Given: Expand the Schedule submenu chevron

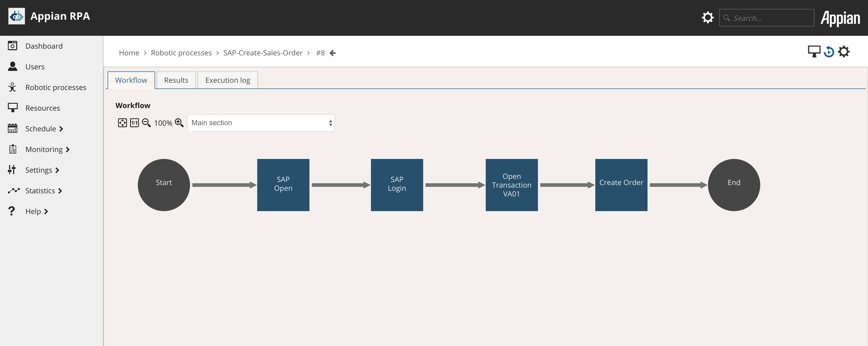Looking at the screenshot, I should [61, 129].
